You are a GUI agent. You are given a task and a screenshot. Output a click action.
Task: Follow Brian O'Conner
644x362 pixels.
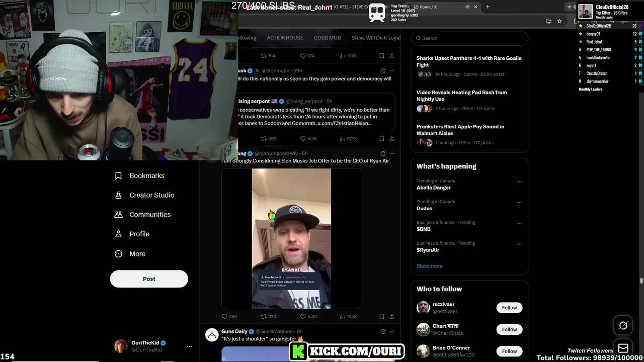point(509,351)
